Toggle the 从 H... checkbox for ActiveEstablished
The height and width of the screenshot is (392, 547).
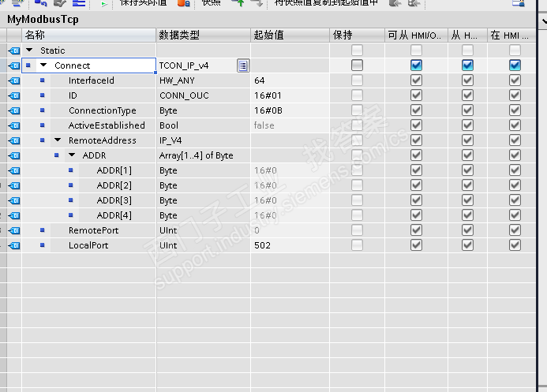point(467,125)
